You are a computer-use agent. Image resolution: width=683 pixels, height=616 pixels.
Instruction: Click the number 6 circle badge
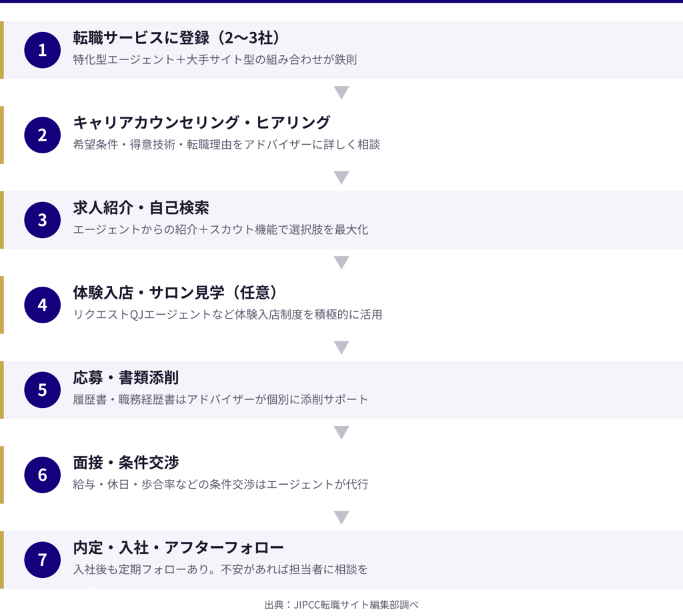(43, 475)
